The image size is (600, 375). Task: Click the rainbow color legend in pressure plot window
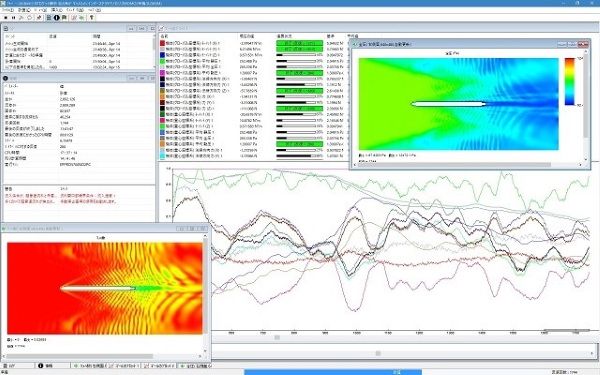click(570, 82)
